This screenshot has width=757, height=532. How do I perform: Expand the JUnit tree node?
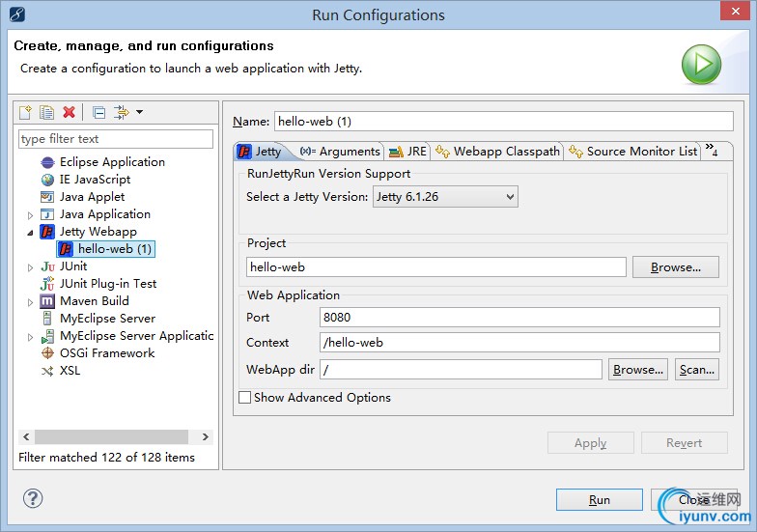[x=30, y=267]
